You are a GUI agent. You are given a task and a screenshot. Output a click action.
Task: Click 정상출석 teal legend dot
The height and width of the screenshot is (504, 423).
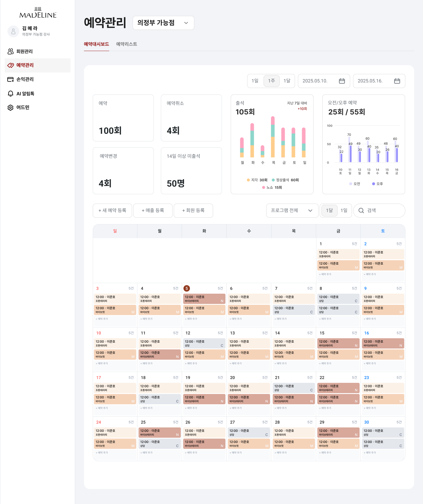273,180
